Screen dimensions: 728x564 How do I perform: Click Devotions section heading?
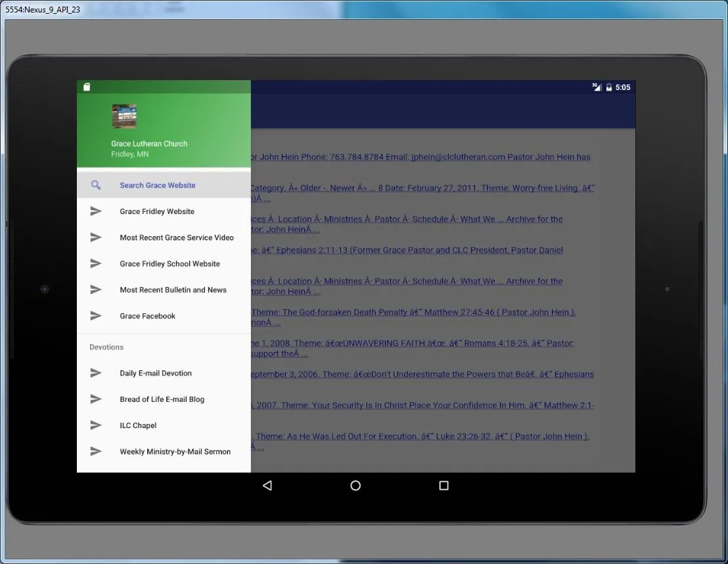pyautogui.click(x=106, y=347)
